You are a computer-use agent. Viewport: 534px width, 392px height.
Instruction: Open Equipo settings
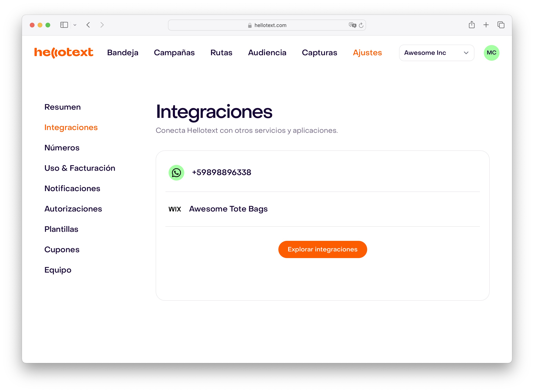(x=58, y=270)
